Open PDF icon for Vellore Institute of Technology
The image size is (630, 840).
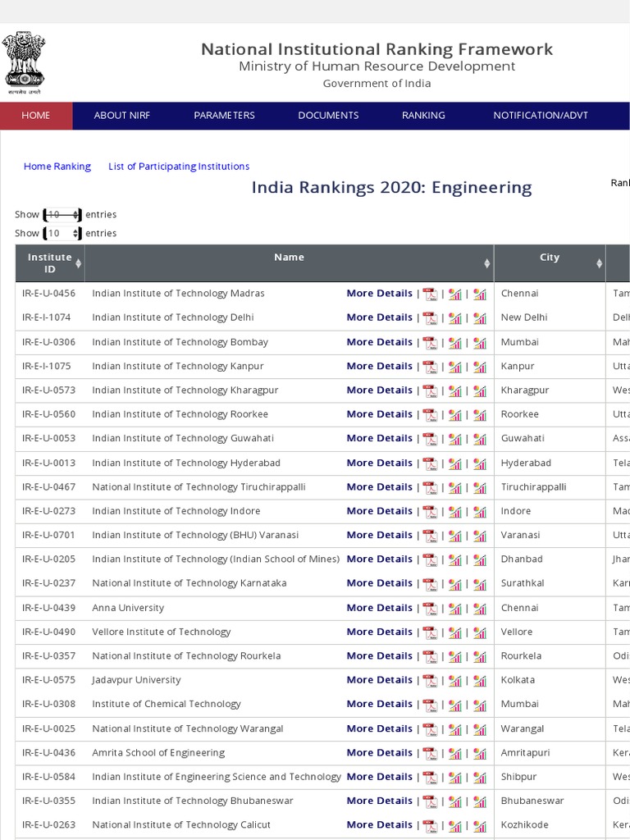[430, 632]
